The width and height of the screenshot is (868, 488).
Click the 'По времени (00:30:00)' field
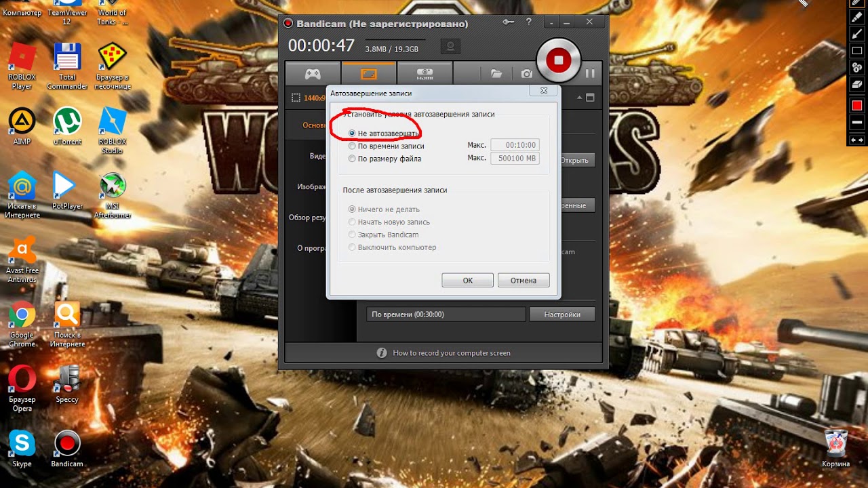click(x=446, y=314)
